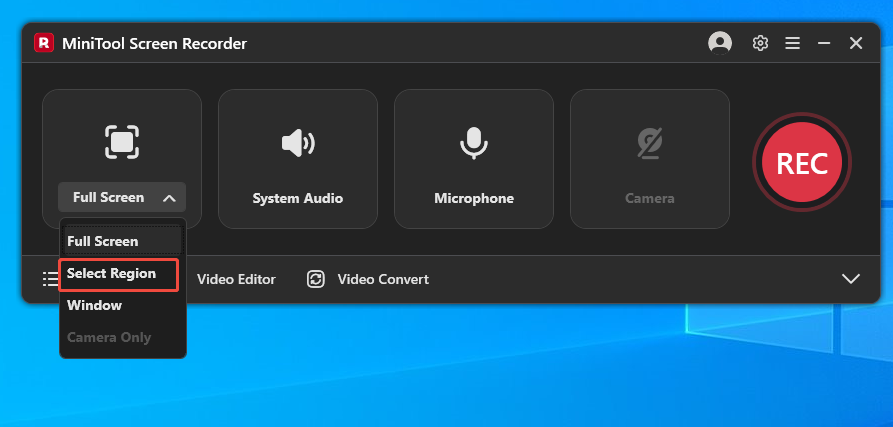
Task: Choose Camera Only from the dropdown list
Action: click(x=122, y=338)
